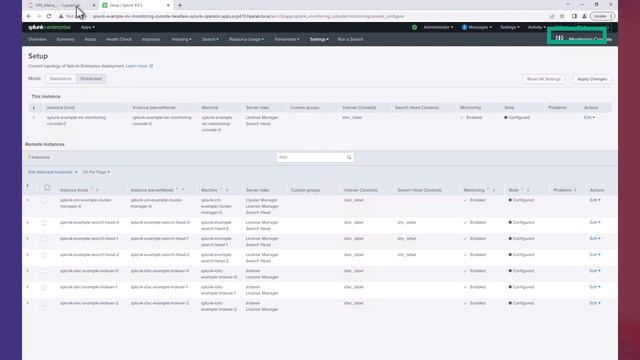Click the green health status icon
The image size is (640, 360).
pyautogui.click(x=414, y=27)
